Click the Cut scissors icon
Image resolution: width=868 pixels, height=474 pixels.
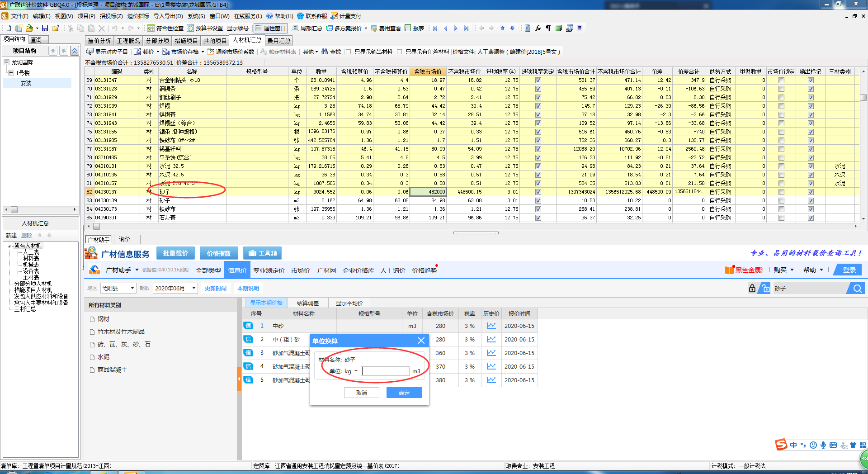pos(71,28)
